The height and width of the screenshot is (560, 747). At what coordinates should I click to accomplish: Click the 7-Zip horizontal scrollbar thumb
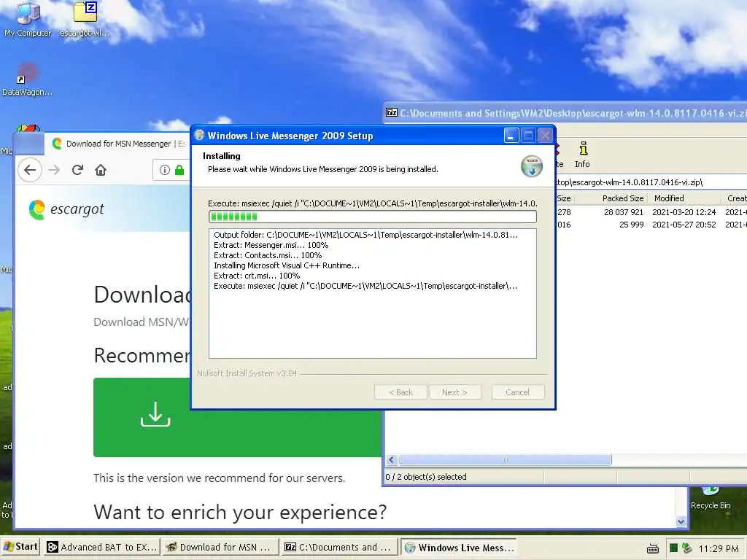[505, 460]
